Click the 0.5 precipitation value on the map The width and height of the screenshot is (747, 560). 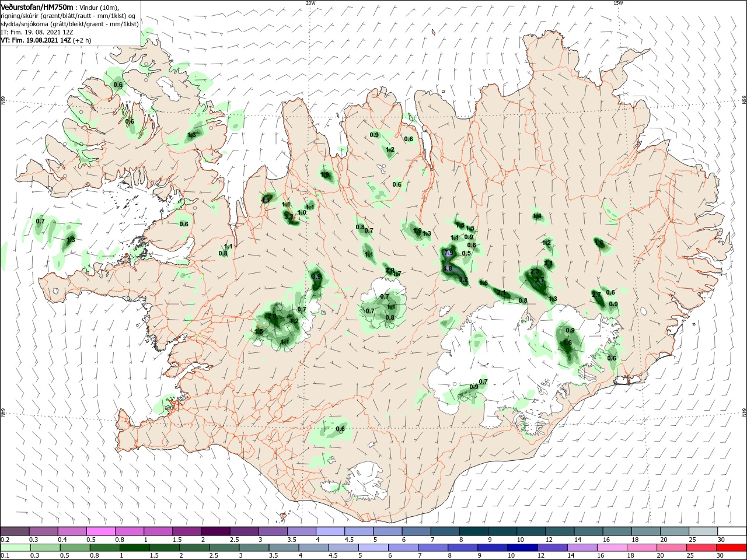pyautogui.click(x=466, y=253)
